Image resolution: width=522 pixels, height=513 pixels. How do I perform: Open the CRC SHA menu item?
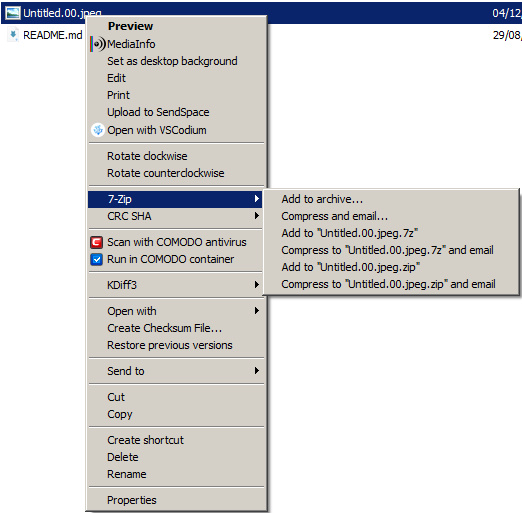tap(175, 216)
